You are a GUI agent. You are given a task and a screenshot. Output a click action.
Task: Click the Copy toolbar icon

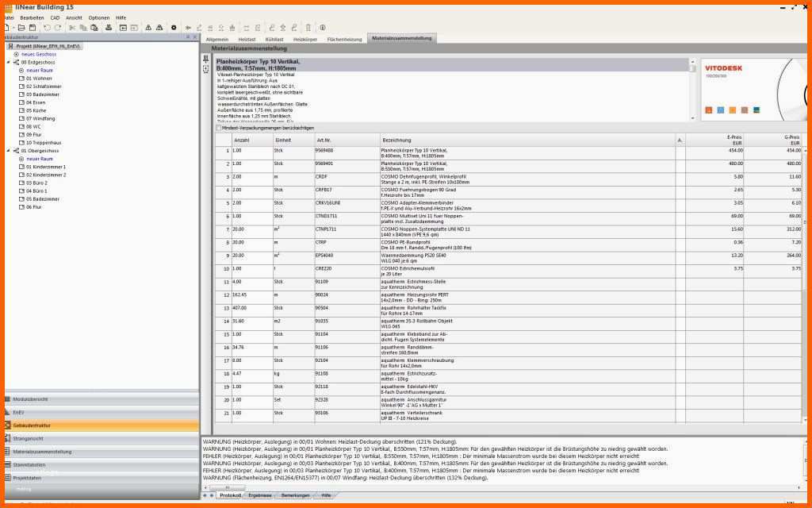click(x=83, y=28)
